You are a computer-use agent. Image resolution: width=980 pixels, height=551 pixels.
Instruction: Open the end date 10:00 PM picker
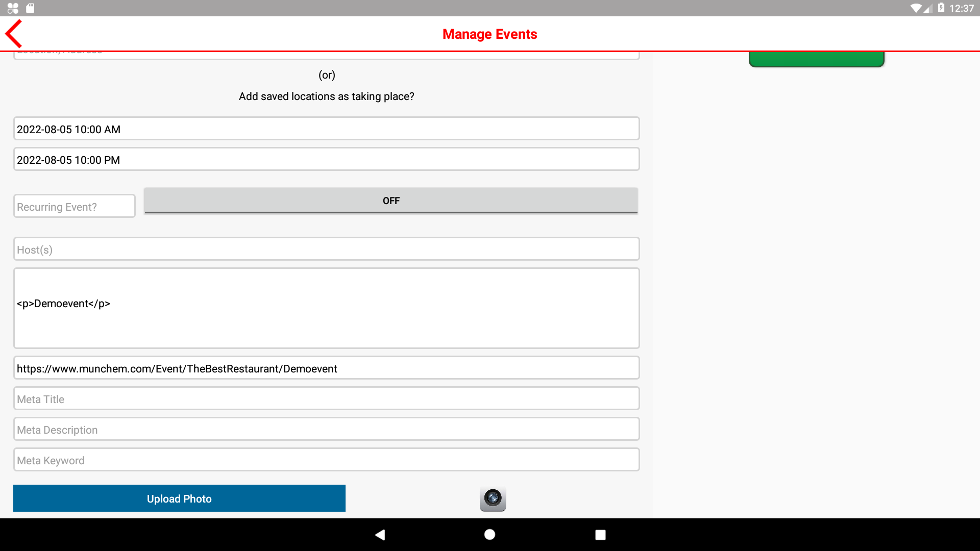pos(326,160)
